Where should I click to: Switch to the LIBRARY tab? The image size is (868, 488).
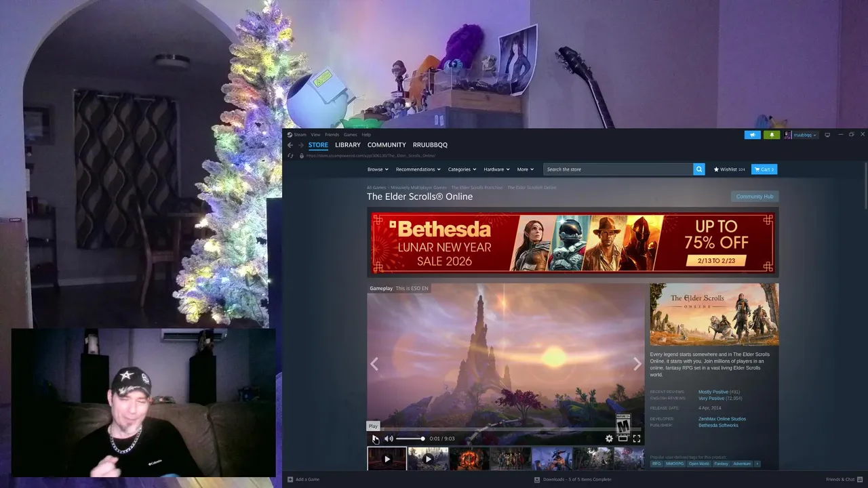[348, 145]
